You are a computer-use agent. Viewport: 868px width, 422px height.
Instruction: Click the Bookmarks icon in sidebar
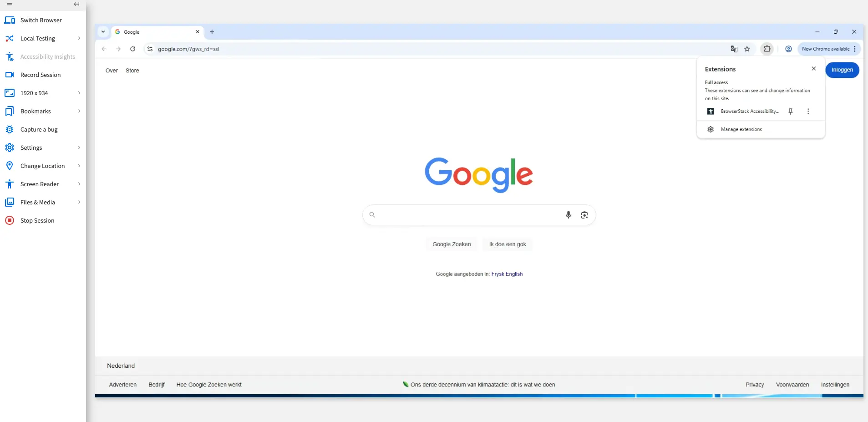pos(10,111)
